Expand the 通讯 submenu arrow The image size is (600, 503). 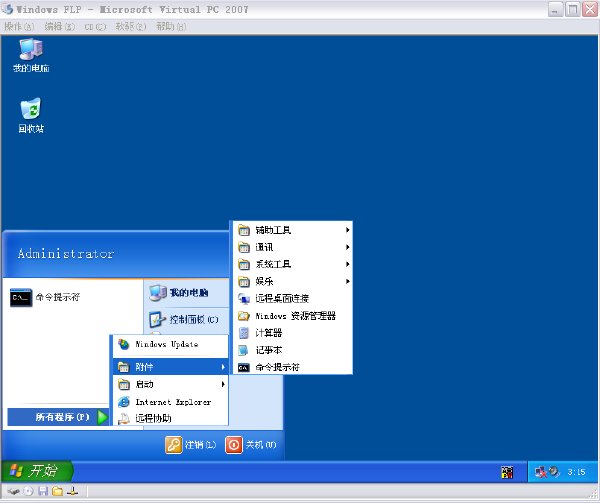click(347, 247)
